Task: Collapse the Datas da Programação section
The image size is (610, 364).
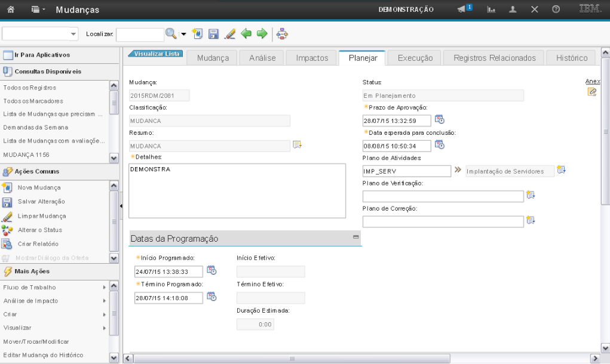Action: tap(356, 237)
